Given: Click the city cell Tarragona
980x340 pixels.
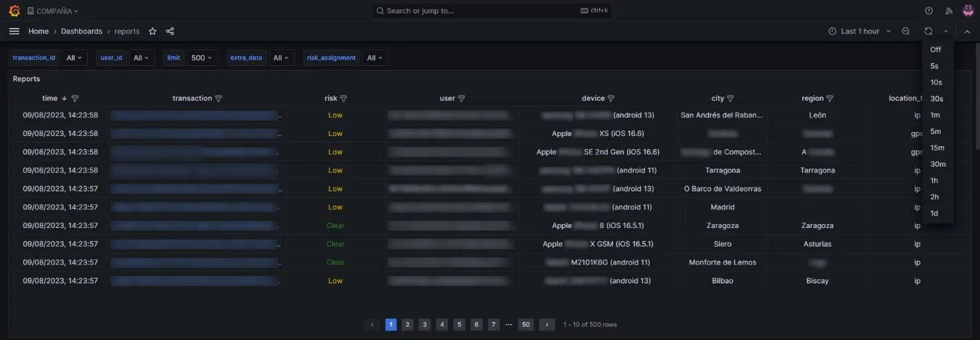Looking at the screenshot, I should point(722,171).
